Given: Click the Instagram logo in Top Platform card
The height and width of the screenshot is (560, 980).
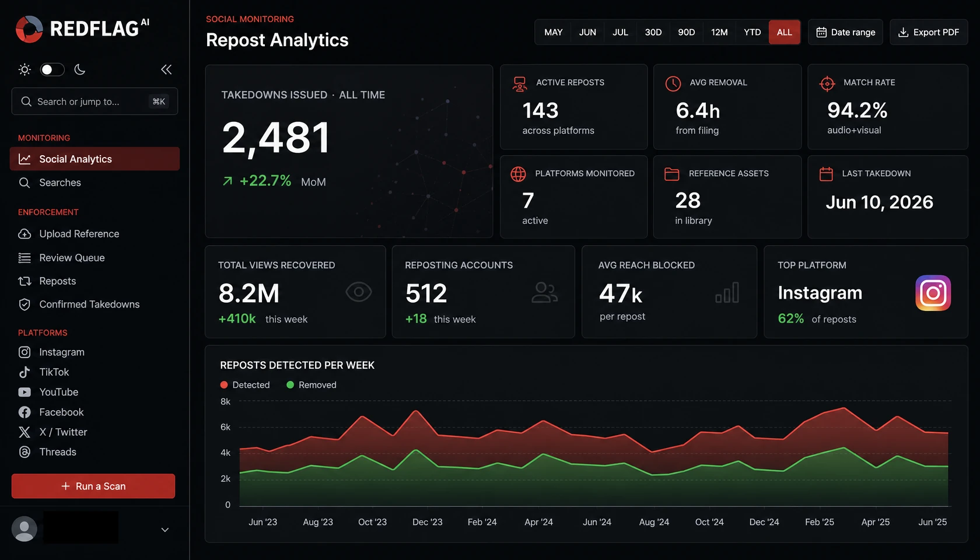Looking at the screenshot, I should point(933,293).
